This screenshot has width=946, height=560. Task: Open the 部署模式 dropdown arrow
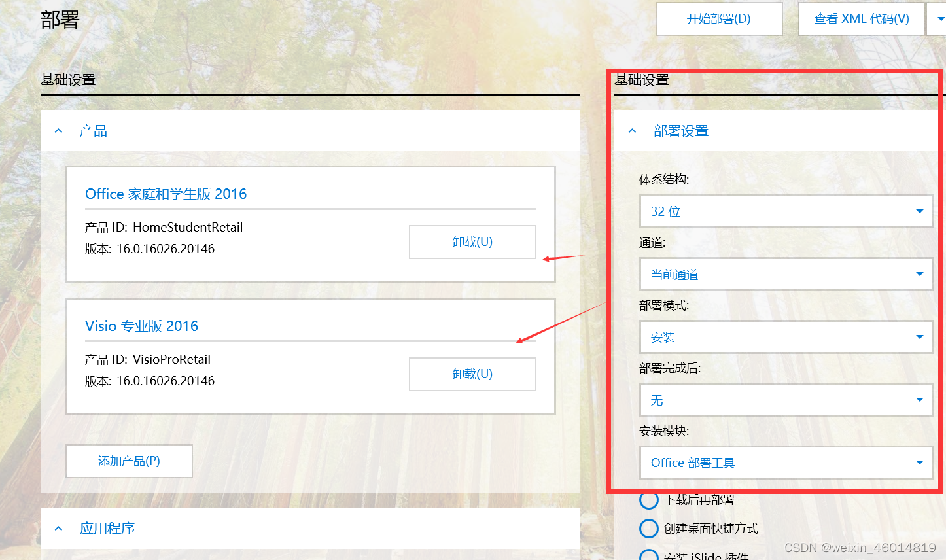(919, 337)
